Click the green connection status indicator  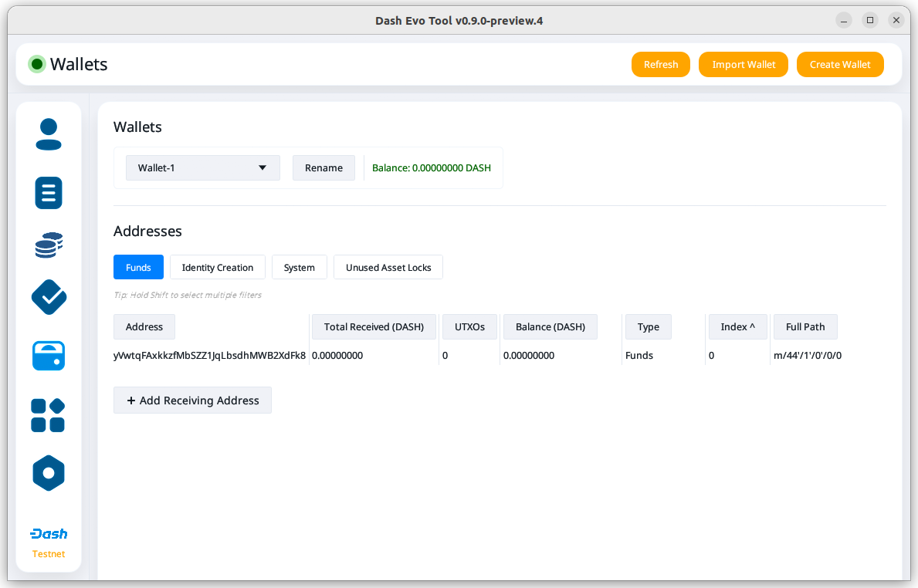tap(36, 64)
